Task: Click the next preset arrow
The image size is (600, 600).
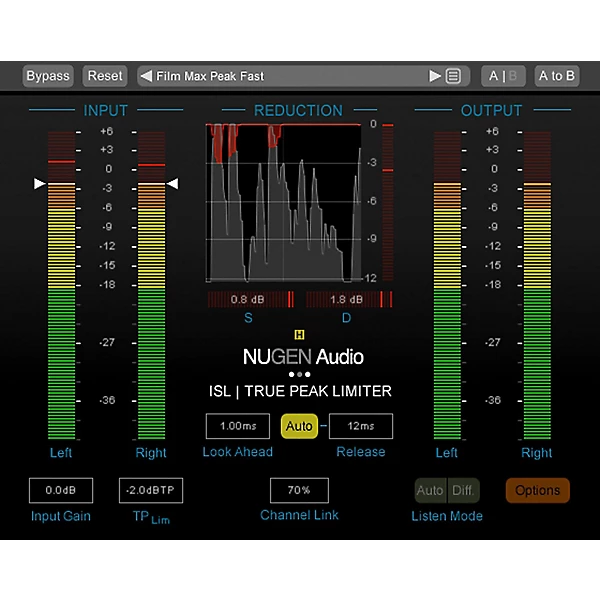Action: pos(435,76)
